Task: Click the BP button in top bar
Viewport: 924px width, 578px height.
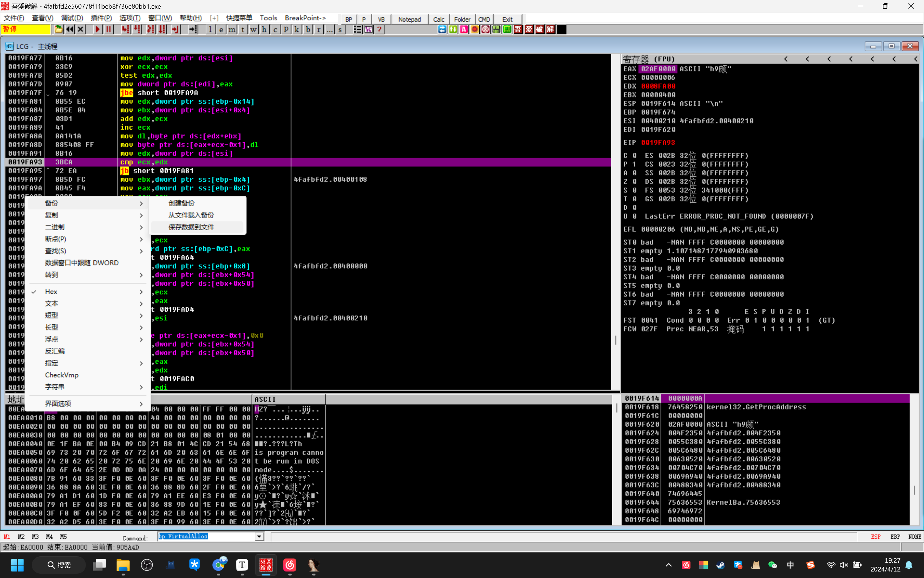Action: click(349, 19)
